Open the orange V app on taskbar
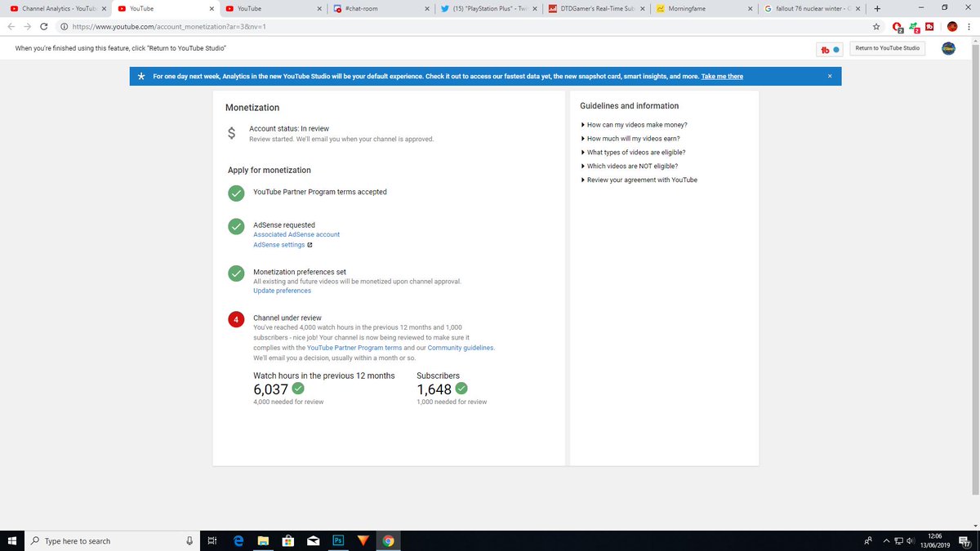 pyautogui.click(x=363, y=540)
